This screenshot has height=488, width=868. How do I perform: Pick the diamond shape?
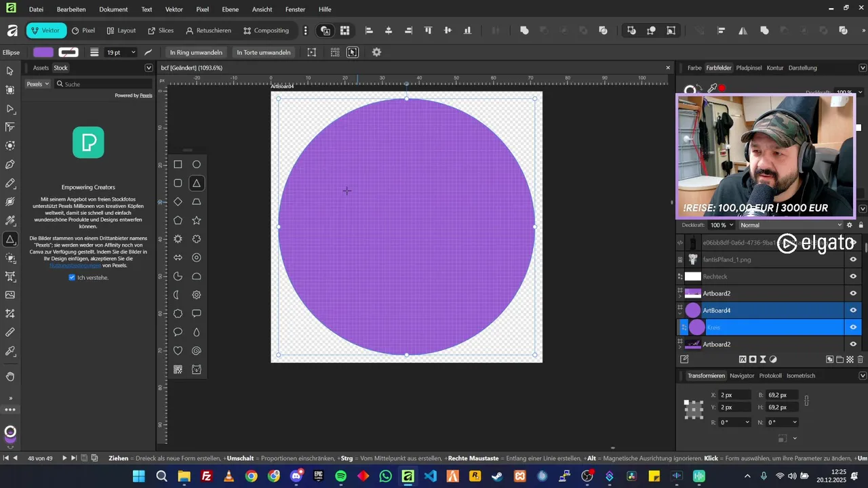pyautogui.click(x=178, y=201)
